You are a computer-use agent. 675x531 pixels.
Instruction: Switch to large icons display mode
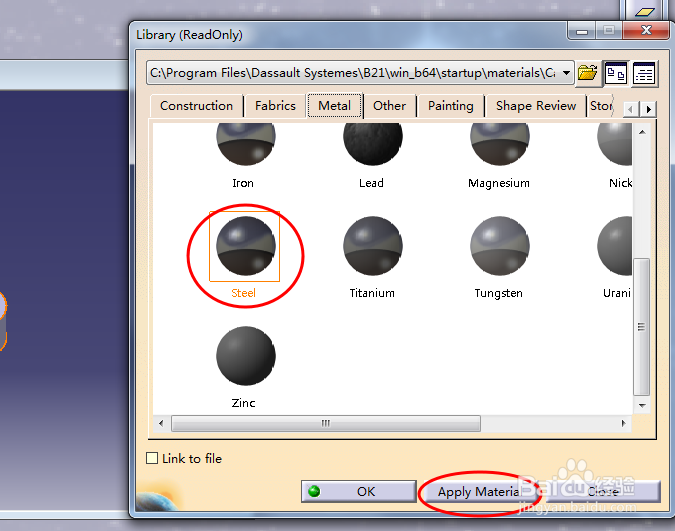coord(616,74)
